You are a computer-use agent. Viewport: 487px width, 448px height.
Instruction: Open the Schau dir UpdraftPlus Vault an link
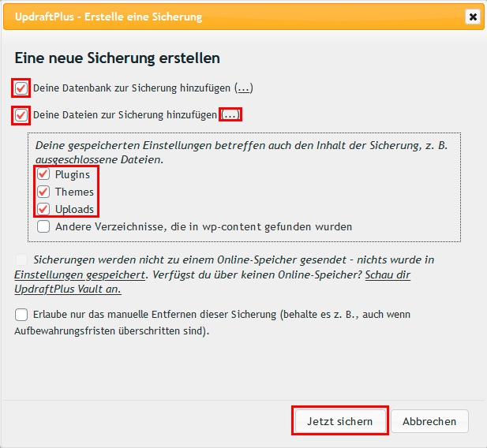[388, 274]
